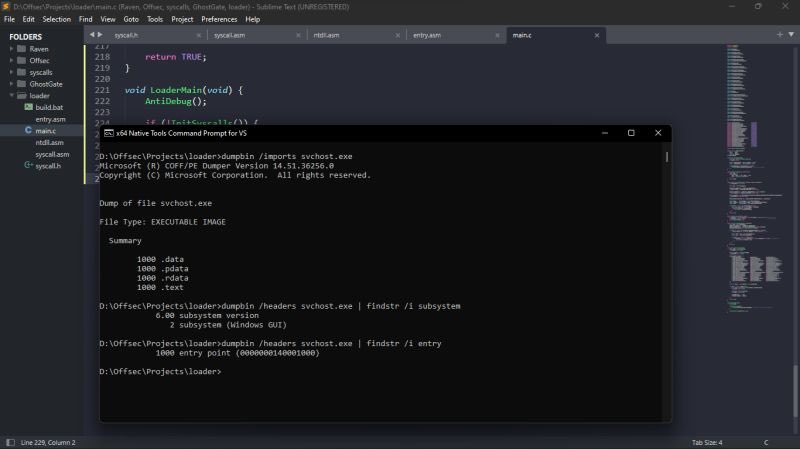Viewport: 800px width, 449px height.
Task: Click the command prompt scrollbar thumb
Action: [x=667, y=157]
